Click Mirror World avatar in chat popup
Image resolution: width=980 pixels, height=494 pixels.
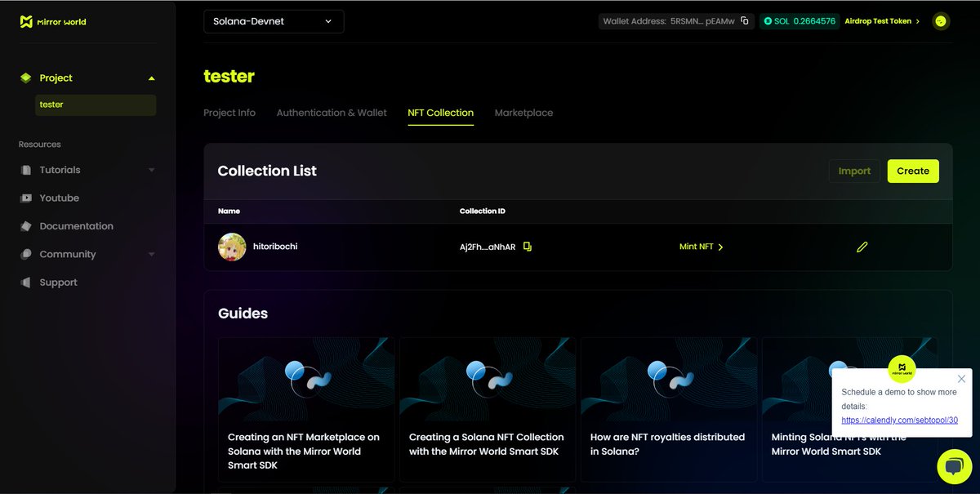[x=902, y=368]
